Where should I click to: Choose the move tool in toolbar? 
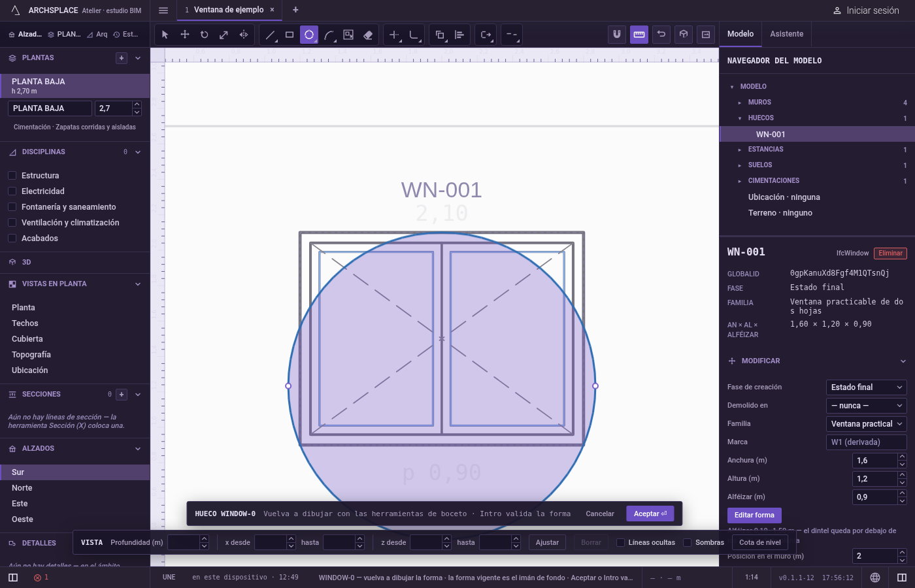pos(185,35)
